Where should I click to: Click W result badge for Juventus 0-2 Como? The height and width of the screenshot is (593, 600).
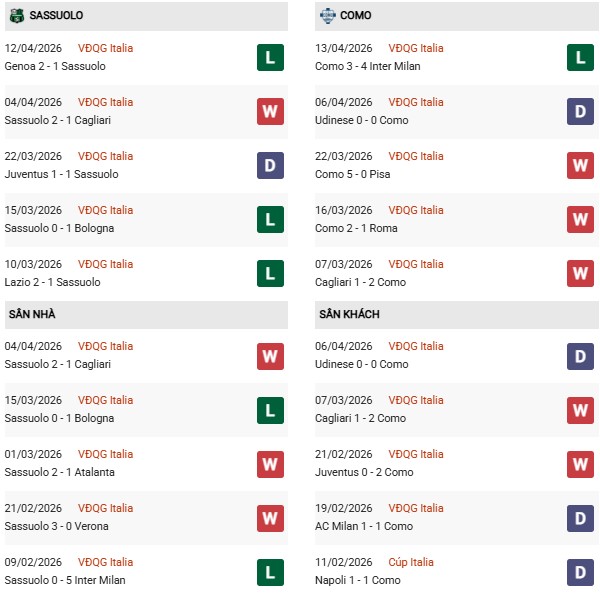pos(580,463)
